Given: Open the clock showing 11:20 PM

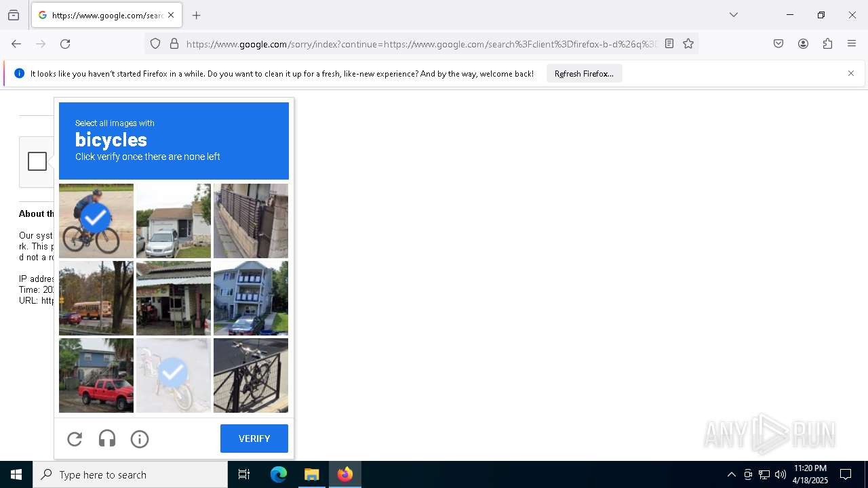Looking at the screenshot, I should [x=810, y=474].
